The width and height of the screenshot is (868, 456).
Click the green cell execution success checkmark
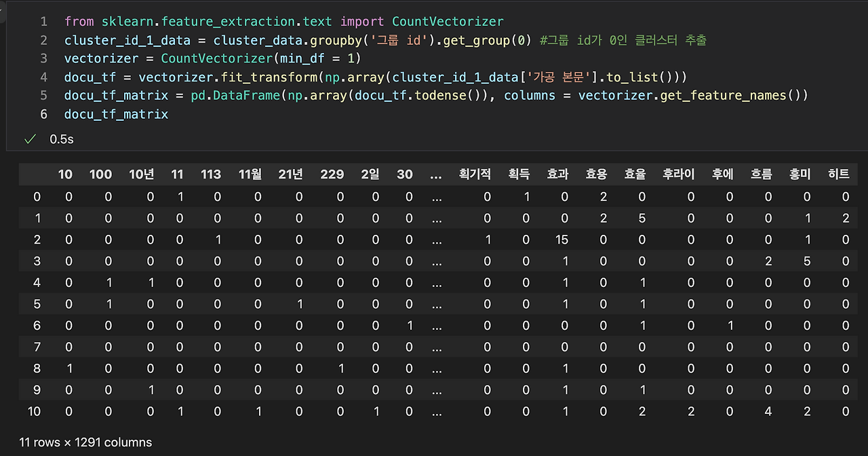click(29, 139)
